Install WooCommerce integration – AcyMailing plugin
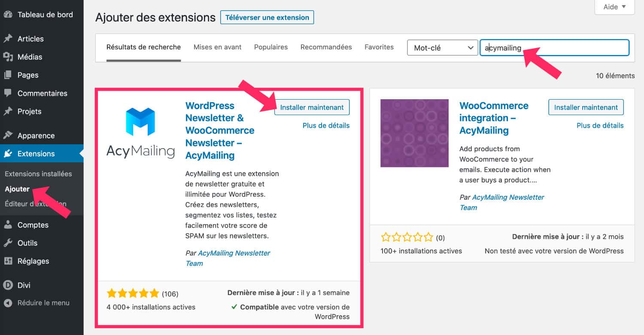Viewport: 644px width, 335px height. pos(586,107)
